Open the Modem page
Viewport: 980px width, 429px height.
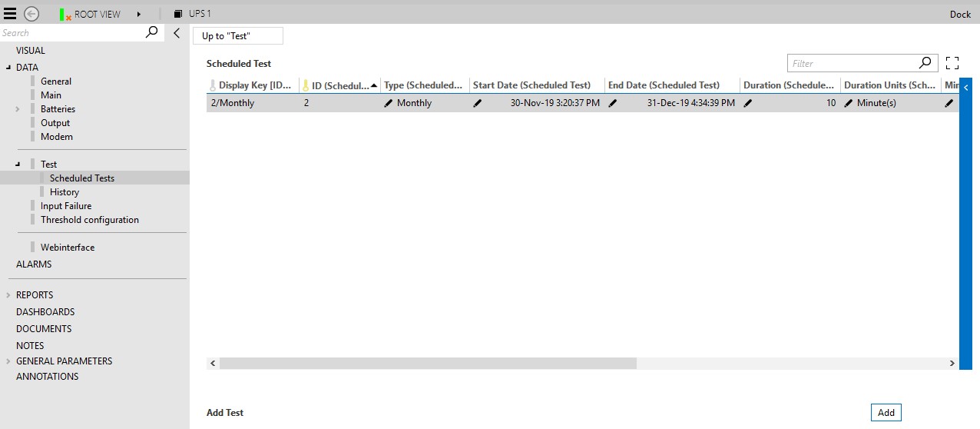point(57,137)
